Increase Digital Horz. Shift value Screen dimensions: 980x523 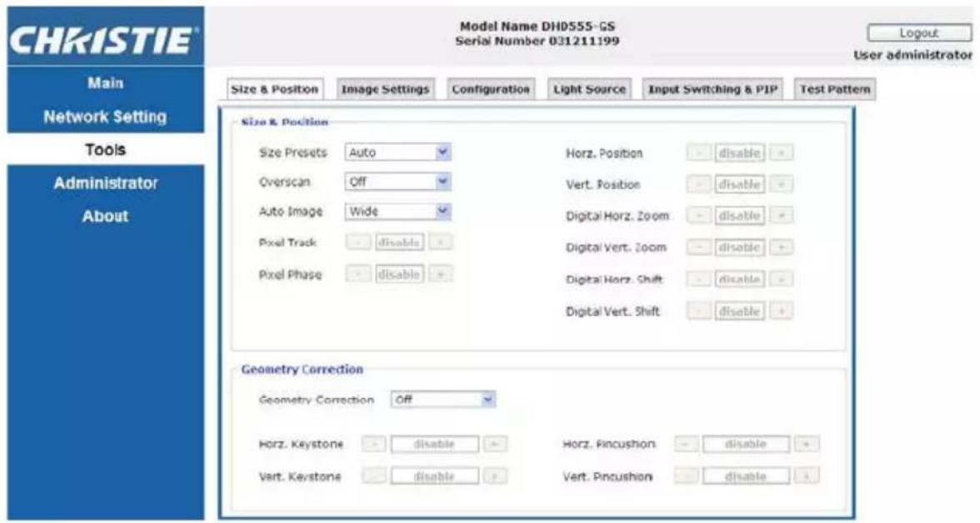(782, 279)
